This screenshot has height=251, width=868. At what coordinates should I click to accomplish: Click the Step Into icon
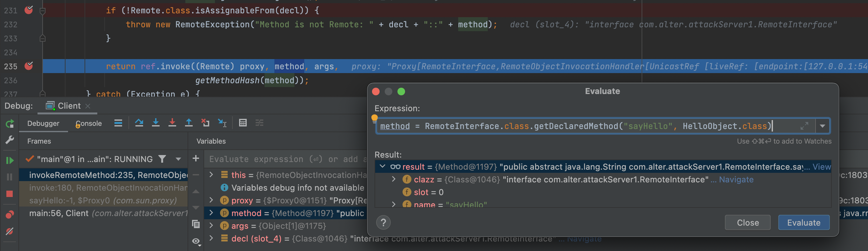[156, 123]
